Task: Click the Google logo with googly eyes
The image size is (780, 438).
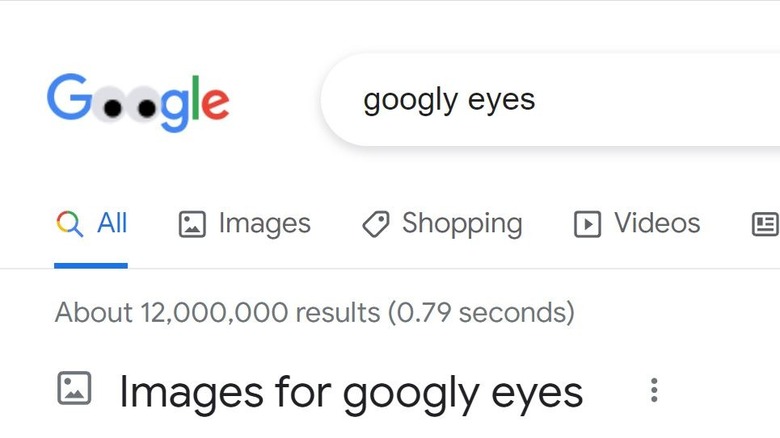Action: (138, 103)
